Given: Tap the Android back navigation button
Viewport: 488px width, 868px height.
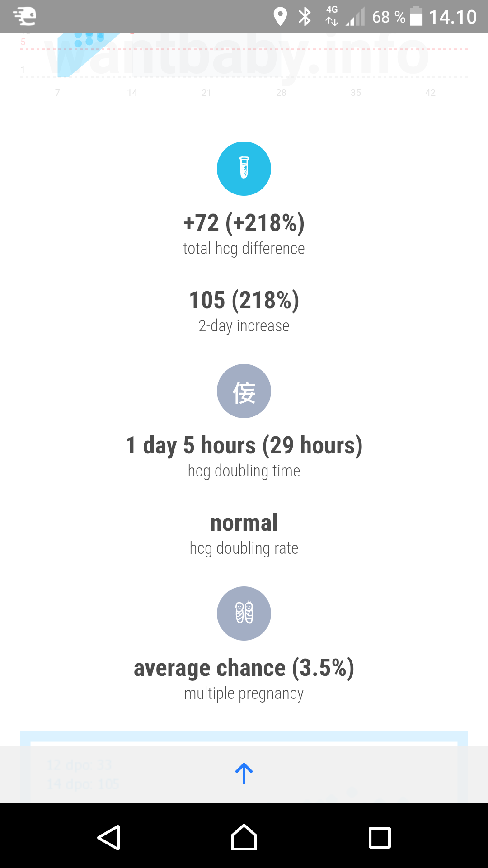Looking at the screenshot, I should click(x=108, y=838).
